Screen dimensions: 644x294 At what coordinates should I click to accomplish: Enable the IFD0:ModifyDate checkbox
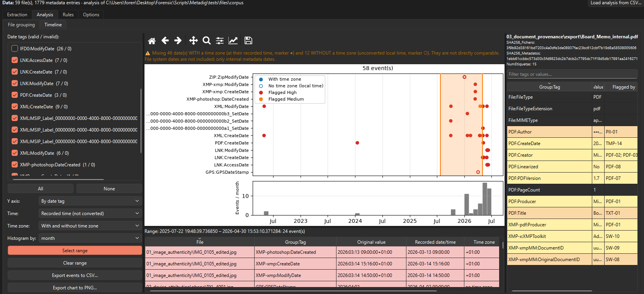(x=15, y=48)
